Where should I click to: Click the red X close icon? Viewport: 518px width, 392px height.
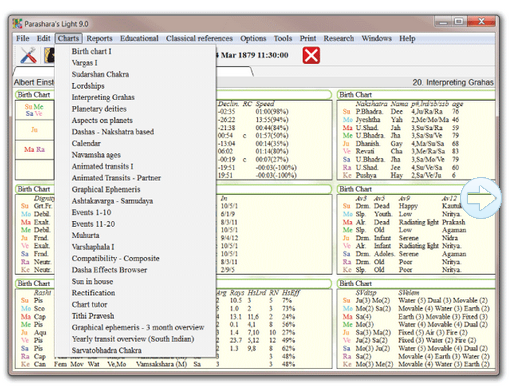click(x=311, y=55)
